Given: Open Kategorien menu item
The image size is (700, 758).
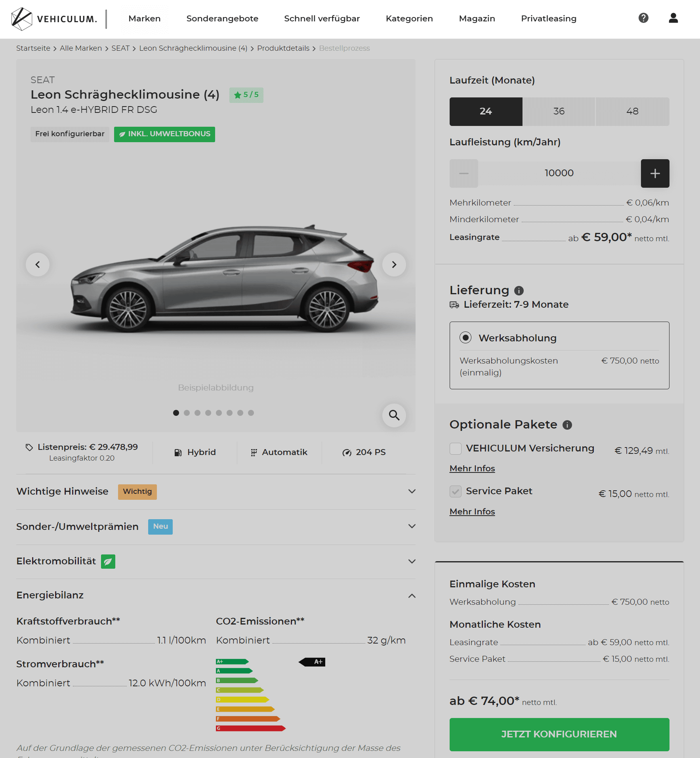Looking at the screenshot, I should click(x=409, y=19).
